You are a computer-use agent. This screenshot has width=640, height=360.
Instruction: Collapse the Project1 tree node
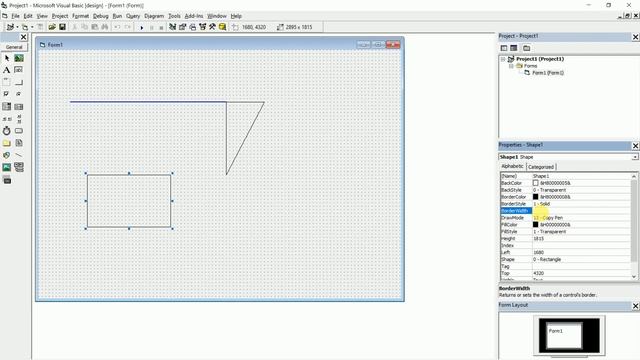503,59
